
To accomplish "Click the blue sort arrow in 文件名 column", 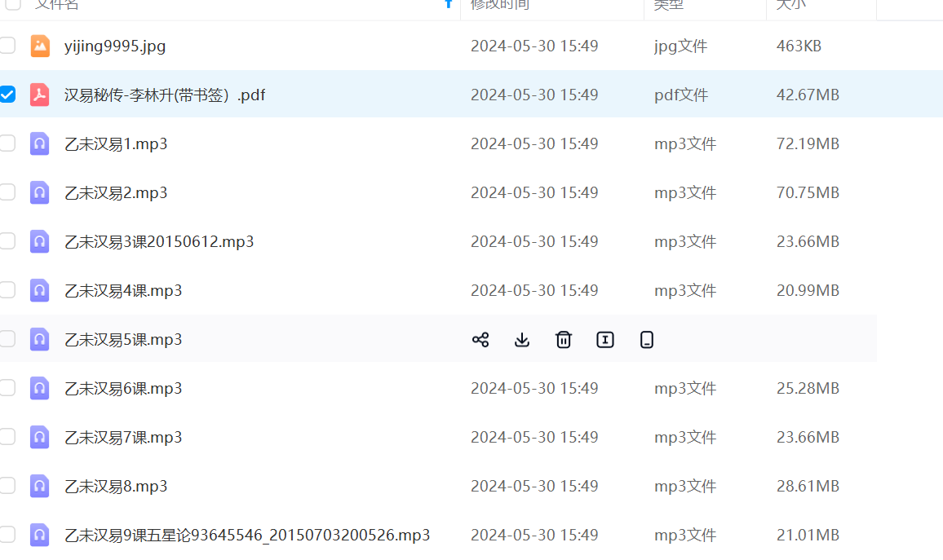I will [448, 4].
